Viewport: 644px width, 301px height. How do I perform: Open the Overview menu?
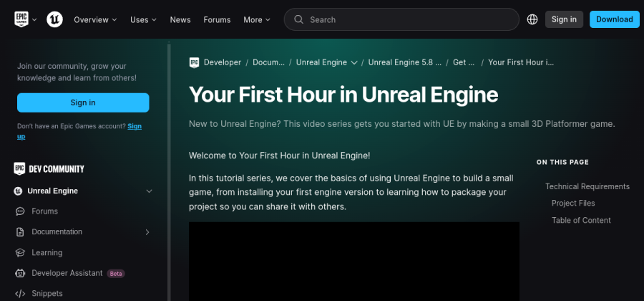pos(95,20)
